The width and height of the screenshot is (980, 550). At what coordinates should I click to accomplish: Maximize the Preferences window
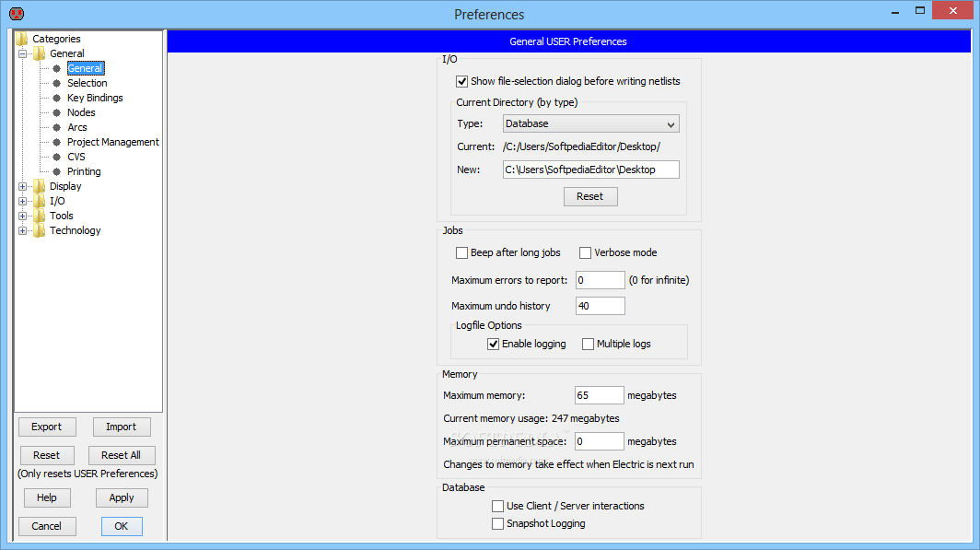(x=920, y=10)
